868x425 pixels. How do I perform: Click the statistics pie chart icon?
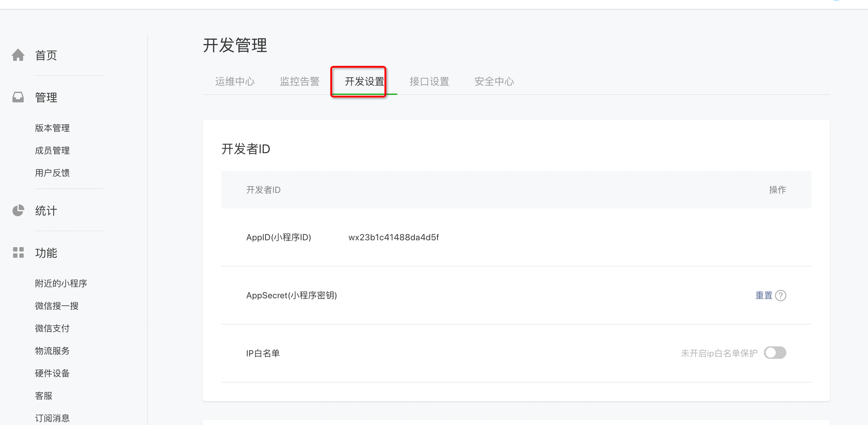tap(18, 211)
